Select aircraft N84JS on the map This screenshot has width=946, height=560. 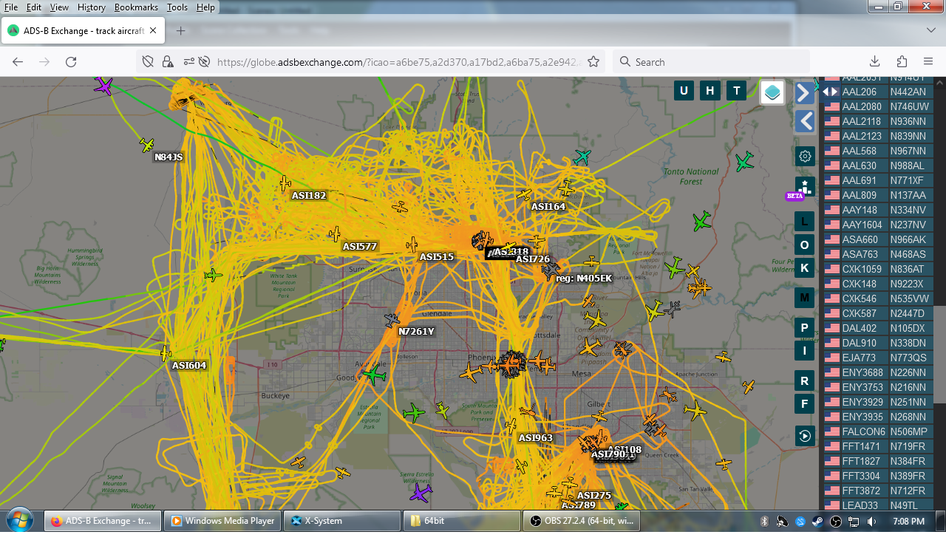(x=147, y=145)
